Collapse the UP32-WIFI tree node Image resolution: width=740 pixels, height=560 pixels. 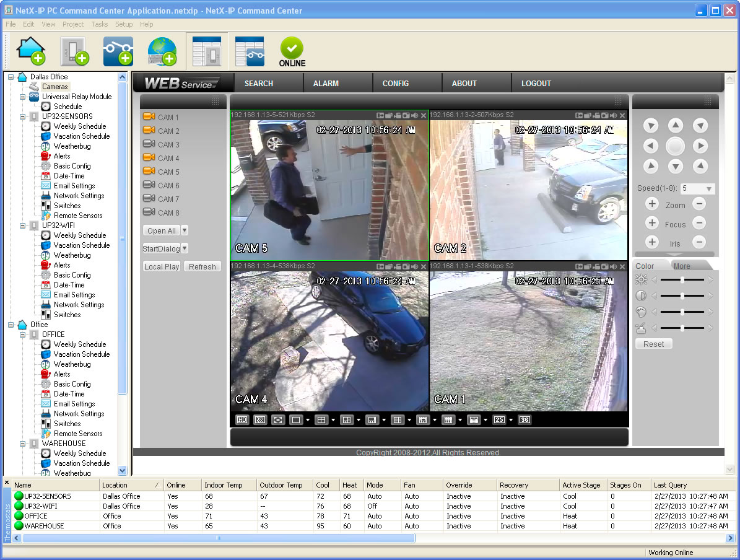tap(22, 225)
